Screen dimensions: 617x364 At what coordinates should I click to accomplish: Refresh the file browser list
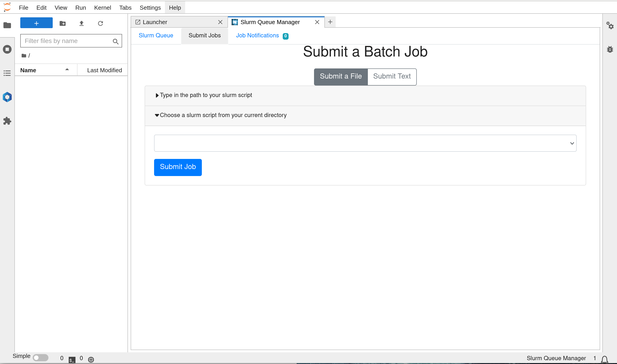[x=100, y=23]
